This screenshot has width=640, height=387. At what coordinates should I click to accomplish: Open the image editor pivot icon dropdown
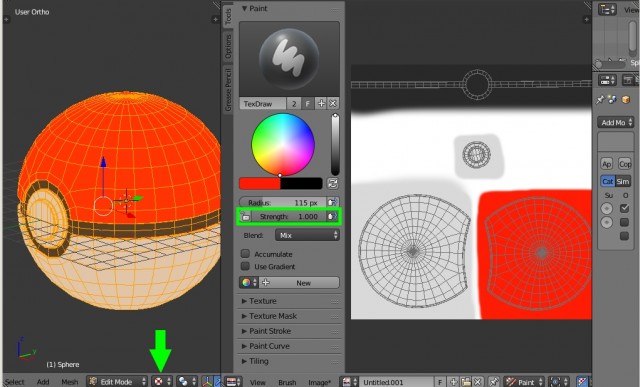(x=559, y=382)
